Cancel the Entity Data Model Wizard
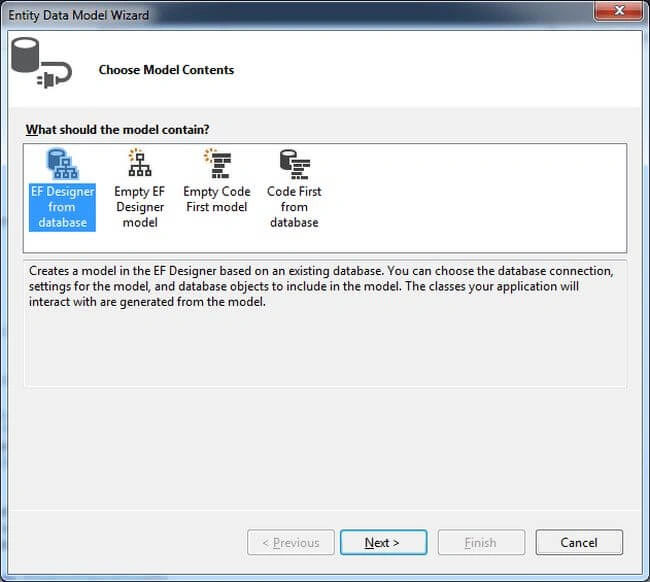 (x=579, y=542)
